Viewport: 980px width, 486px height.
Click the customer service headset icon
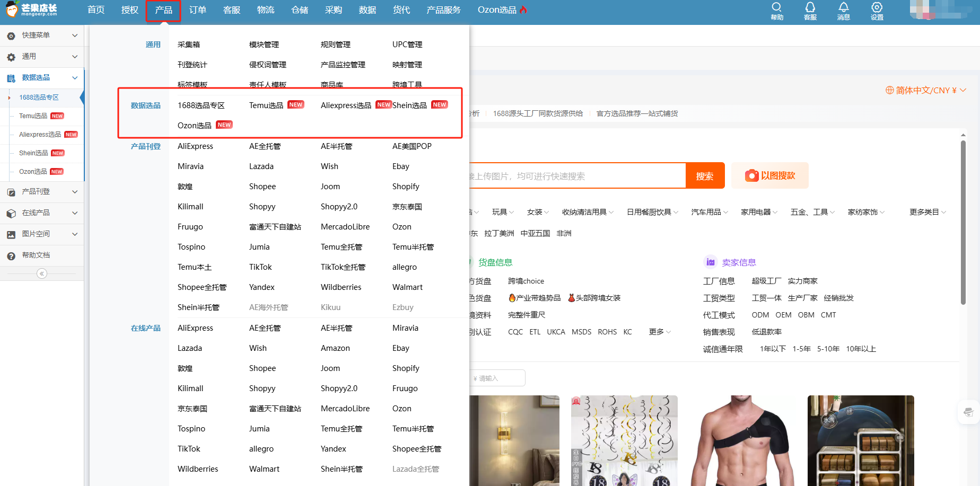pos(810,11)
